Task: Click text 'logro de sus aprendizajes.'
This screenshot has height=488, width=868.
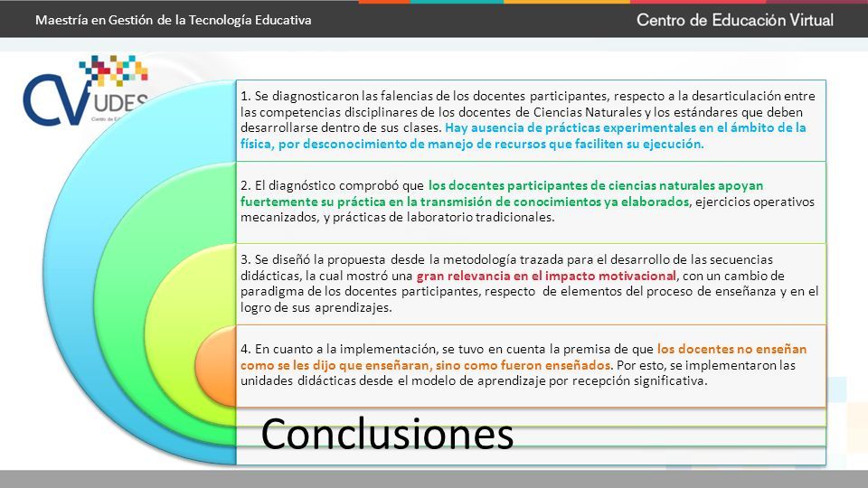Action: pyautogui.click(x=316, y=307)
